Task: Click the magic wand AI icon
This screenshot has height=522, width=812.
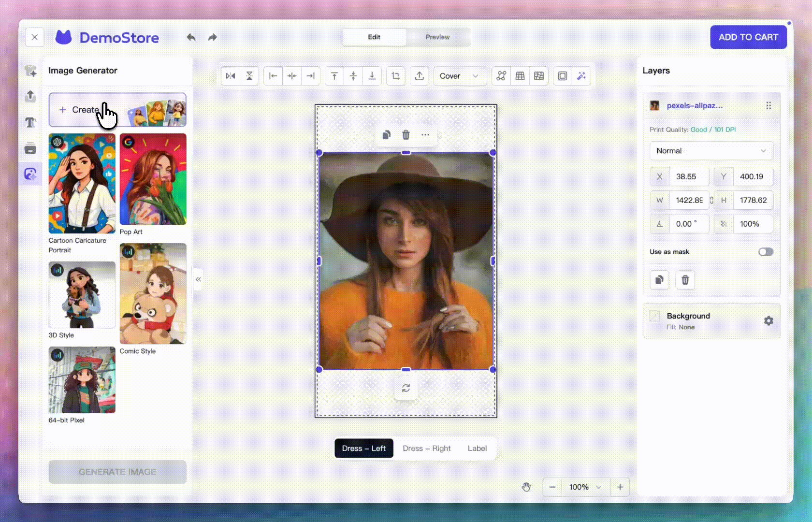Action: point(581,76)
